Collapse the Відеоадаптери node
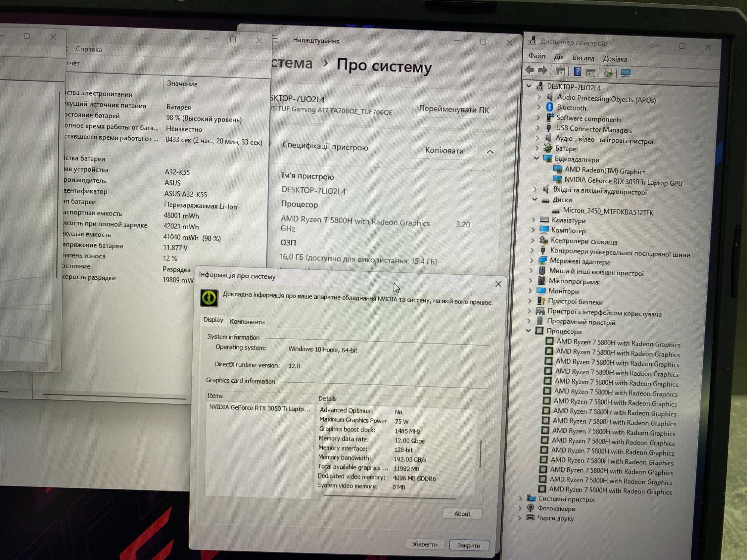Screen dimensions: 747x560 click(x=536, y=158)
